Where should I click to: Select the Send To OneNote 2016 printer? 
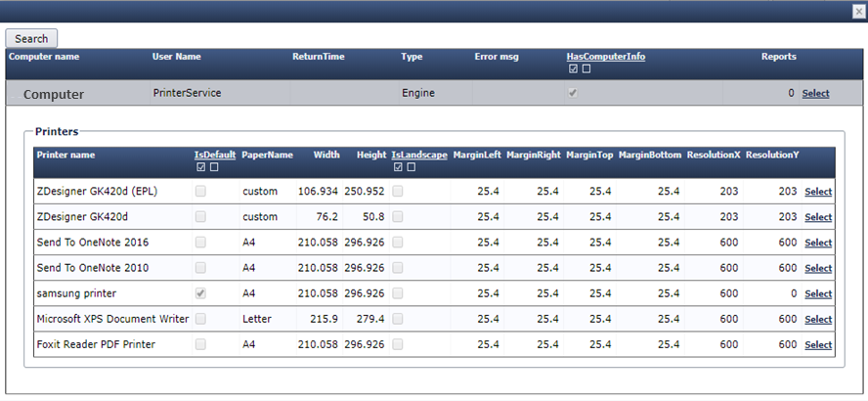tap(818, 243)
